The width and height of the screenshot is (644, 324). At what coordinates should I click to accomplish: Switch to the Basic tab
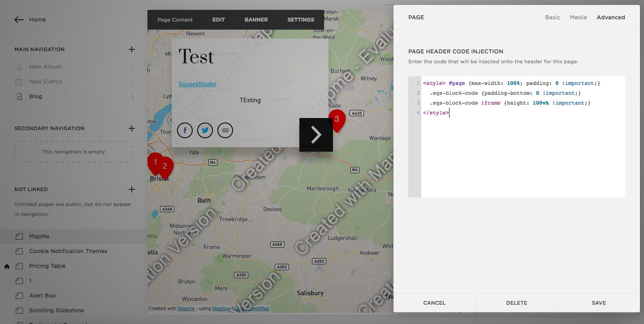coord(553,18)
